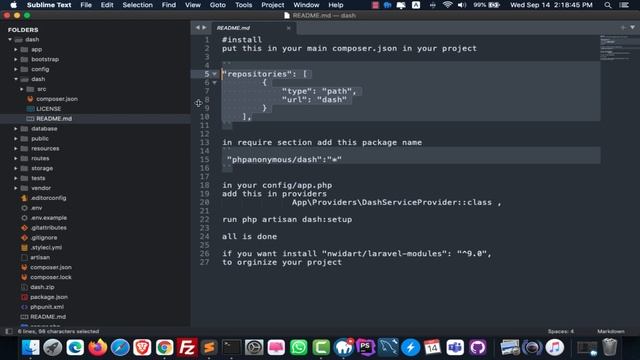
Task: Expand the app folder
Action: 16,49
